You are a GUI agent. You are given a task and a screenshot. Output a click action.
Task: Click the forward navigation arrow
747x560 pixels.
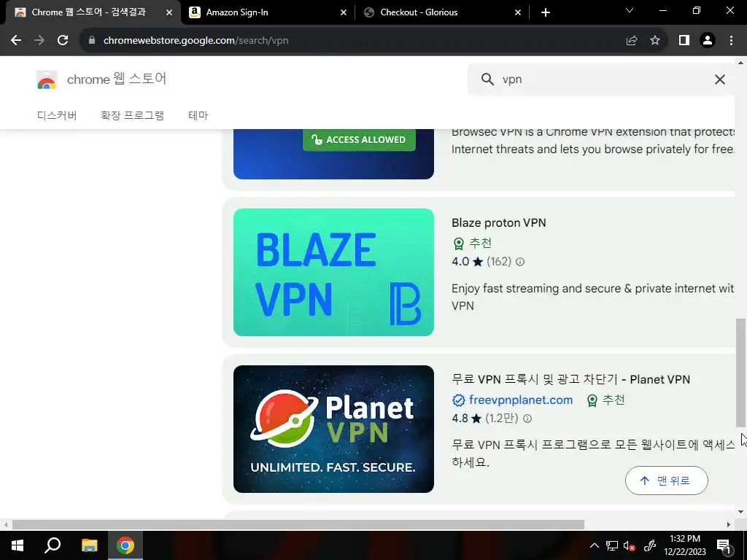coord(39,41)
